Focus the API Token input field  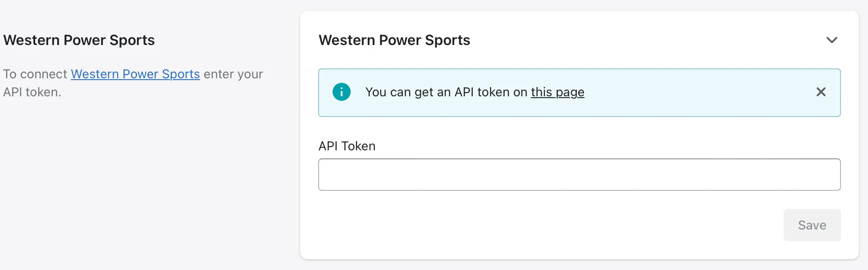pos(579,175)
